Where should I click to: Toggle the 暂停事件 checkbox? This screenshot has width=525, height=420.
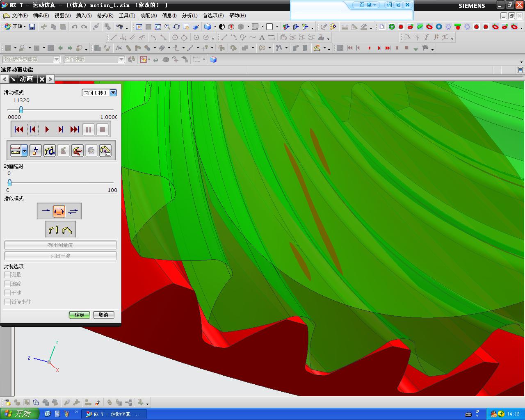7,302
